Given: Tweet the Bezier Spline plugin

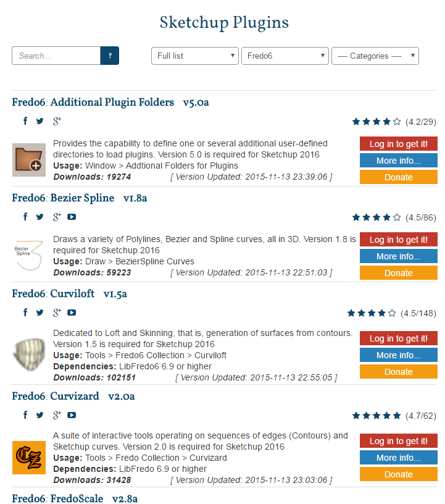Looking at the screenshot, I should coord(40,217).
